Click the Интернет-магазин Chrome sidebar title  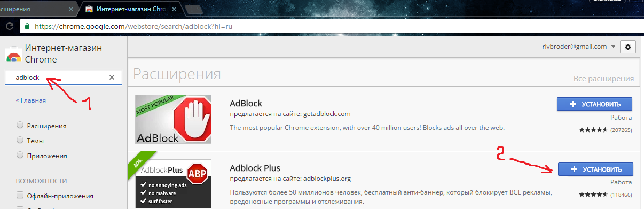[x=64, y=53]
